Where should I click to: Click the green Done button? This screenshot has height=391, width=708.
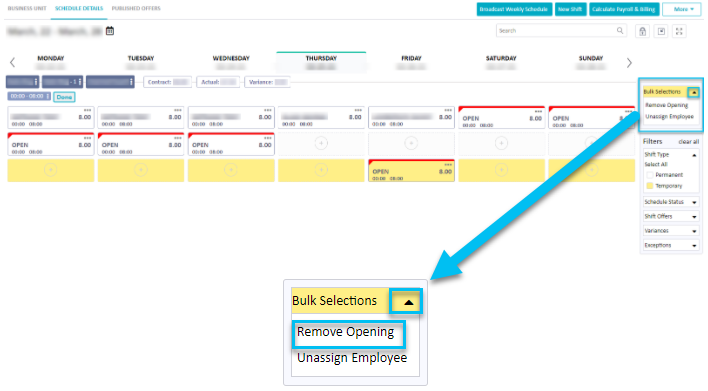point(64,97)
